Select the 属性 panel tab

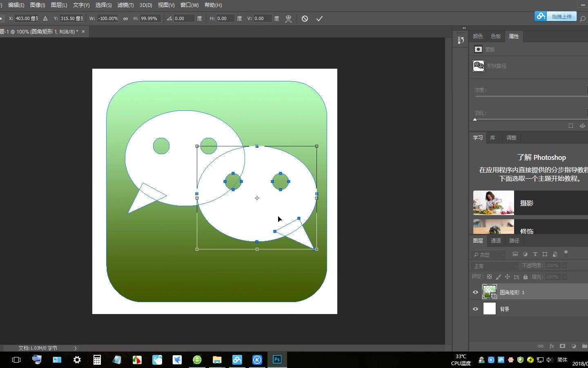coord(514,36)
